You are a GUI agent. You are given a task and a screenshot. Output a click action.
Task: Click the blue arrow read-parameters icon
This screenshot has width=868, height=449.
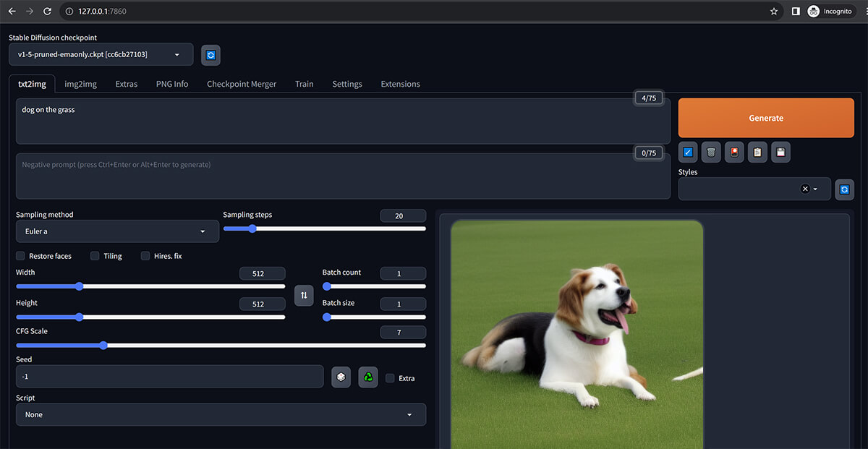pyautogui.click(x=688, y=152)
